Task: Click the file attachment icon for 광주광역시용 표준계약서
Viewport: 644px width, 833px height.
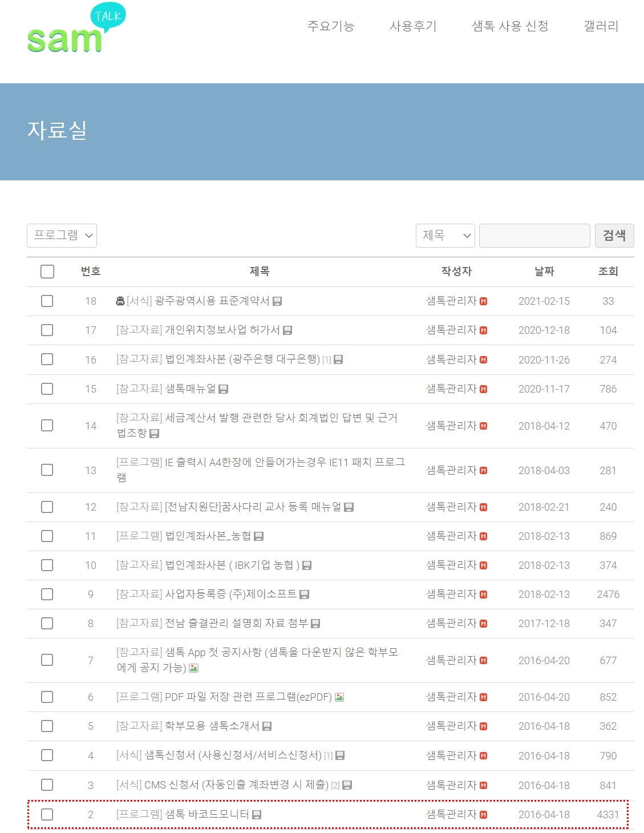Action: (x=277, y=301)
